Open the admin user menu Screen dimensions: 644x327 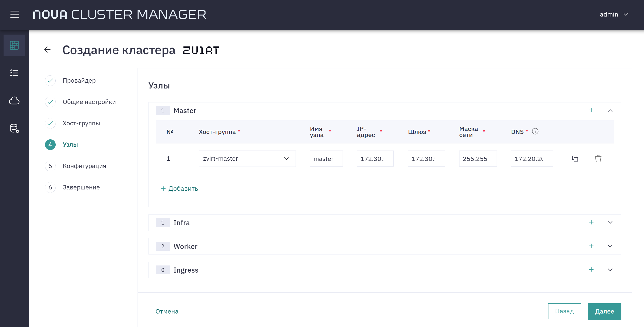614,14
